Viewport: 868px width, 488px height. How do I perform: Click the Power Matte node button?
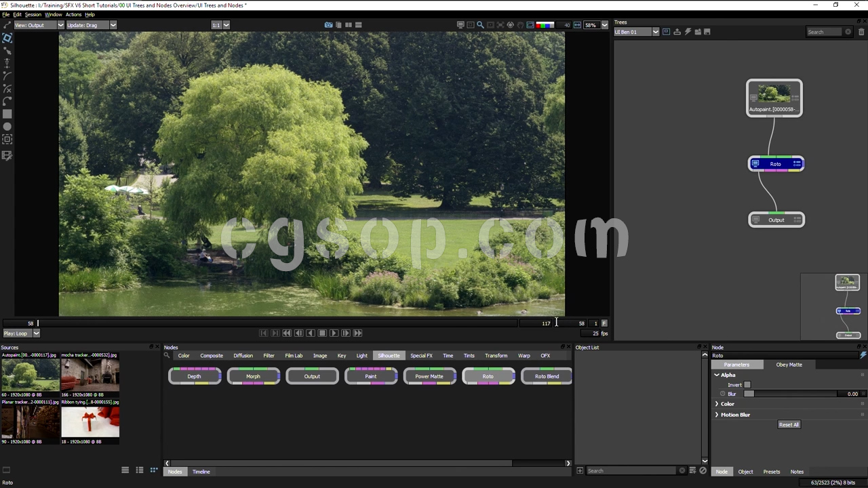pos(430,376)
